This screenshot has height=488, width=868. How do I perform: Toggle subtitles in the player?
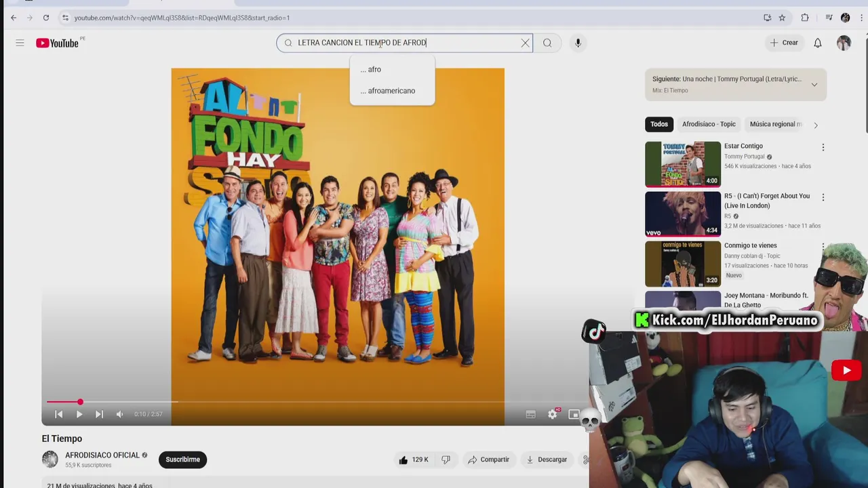coord(531,414)
